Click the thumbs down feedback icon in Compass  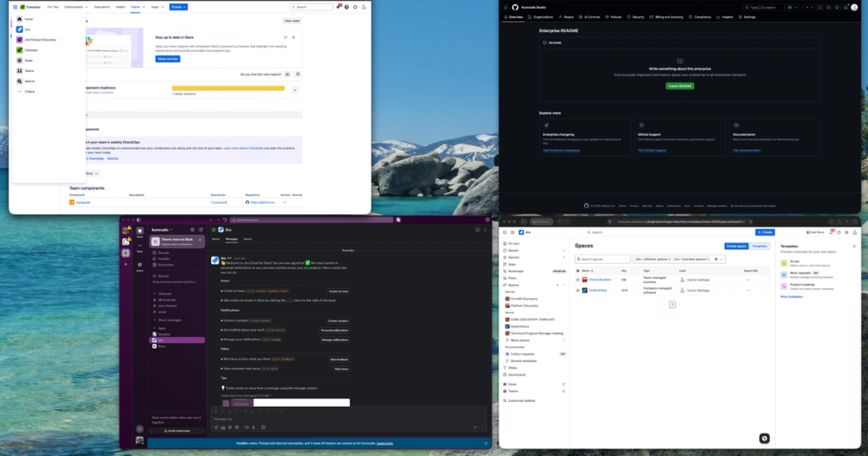point(298,74)
